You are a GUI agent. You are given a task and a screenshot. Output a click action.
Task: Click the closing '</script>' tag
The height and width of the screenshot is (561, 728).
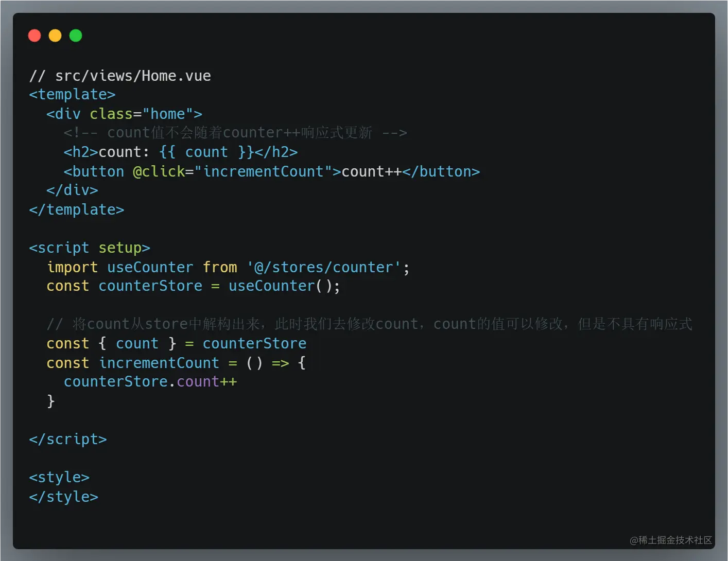68,440
